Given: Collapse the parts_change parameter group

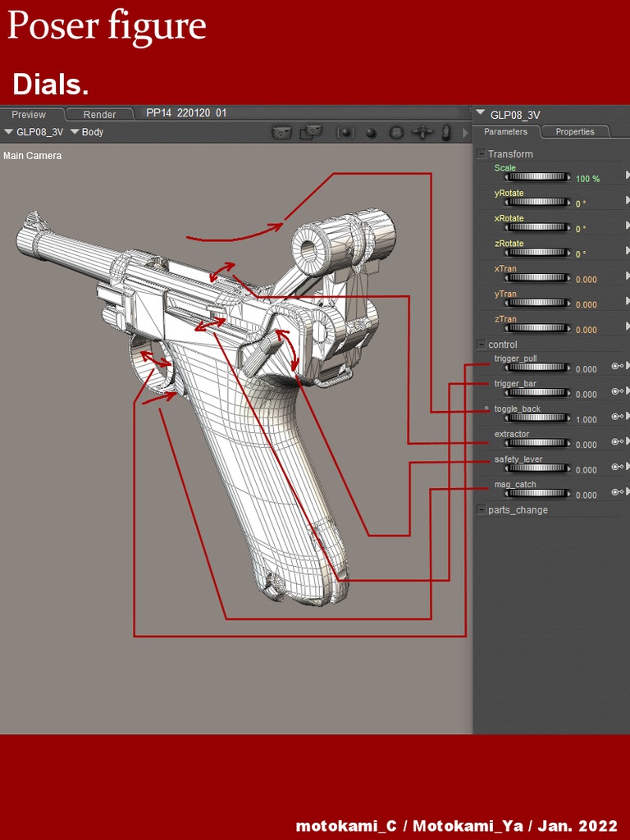Looking at the screenshot, I should (x=481, y=510).
